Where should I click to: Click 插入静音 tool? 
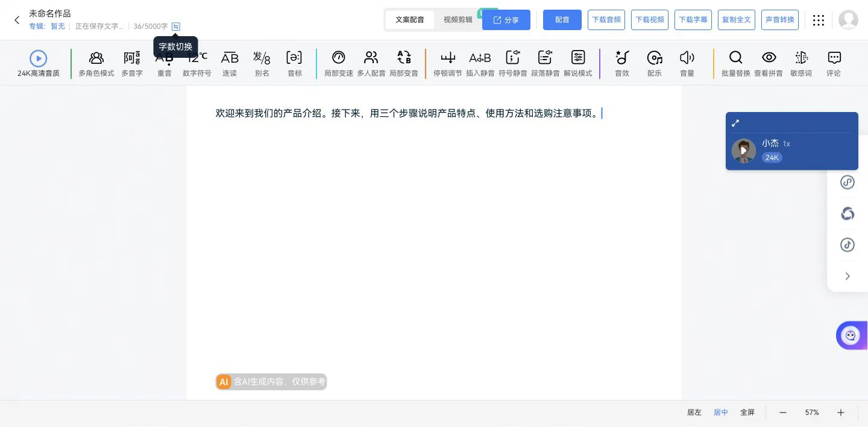point(480,64)
